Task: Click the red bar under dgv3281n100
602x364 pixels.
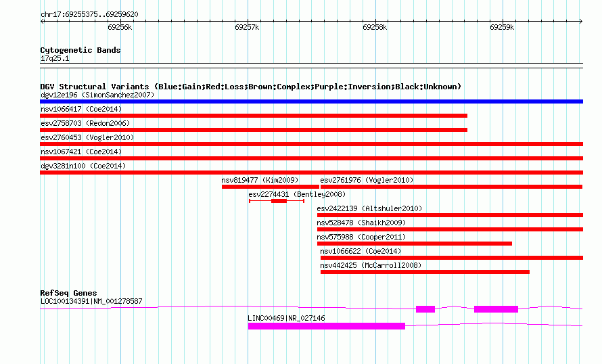Action: pos(311,173)
